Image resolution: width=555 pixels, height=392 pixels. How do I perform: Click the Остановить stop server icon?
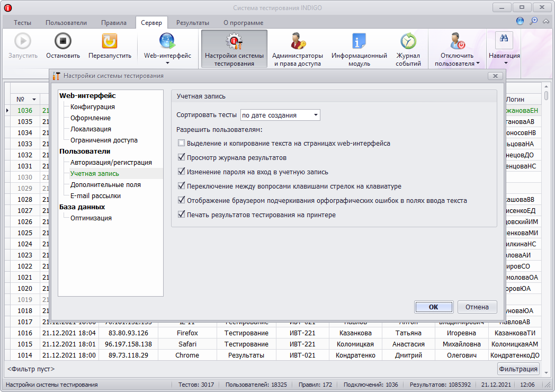63,41
